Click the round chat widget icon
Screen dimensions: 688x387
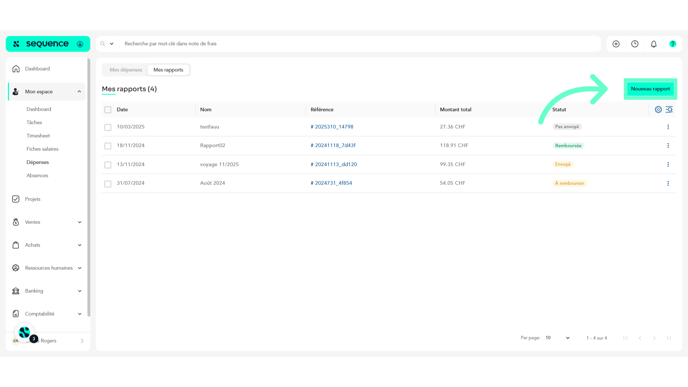[25, 333]
